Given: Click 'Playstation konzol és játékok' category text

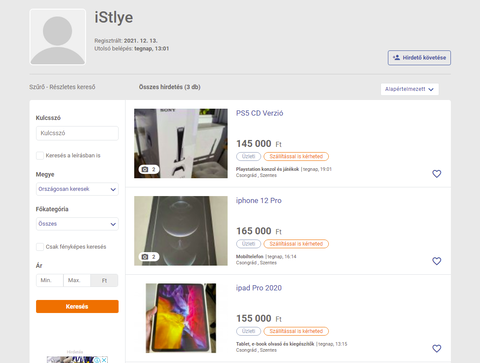Looking at the screenshot, I should [267, 169].
